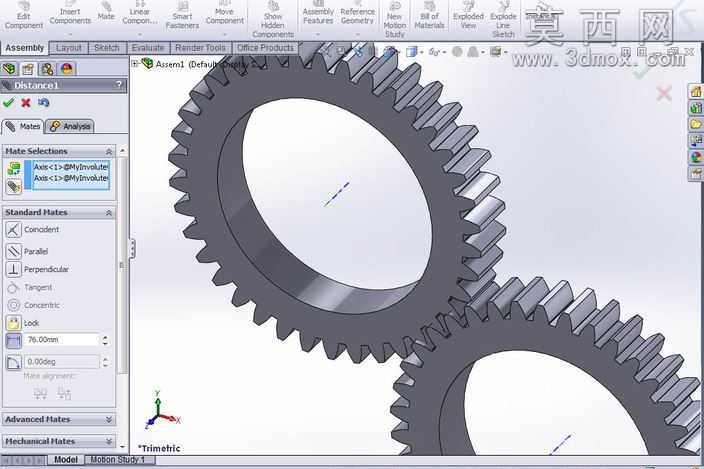The width and height of the screenshot is (704, 469).
Task: Expand the Assem1 tree node
Action: pos(135,64)
